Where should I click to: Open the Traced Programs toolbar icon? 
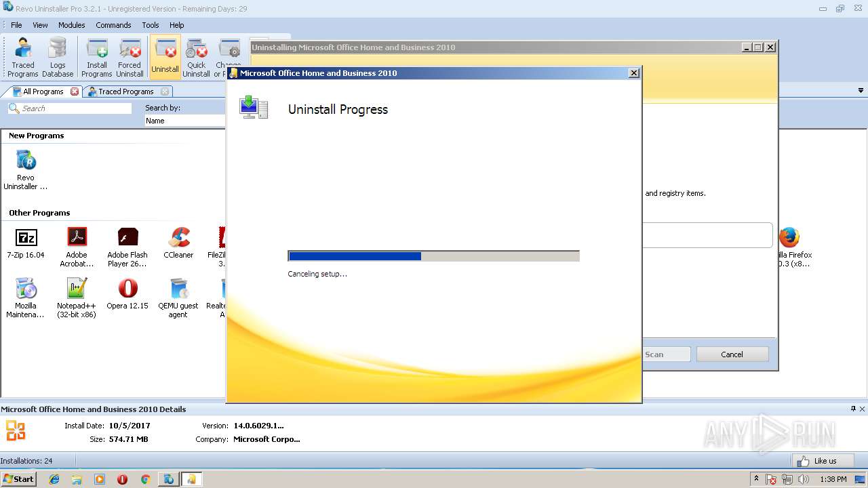23,58
